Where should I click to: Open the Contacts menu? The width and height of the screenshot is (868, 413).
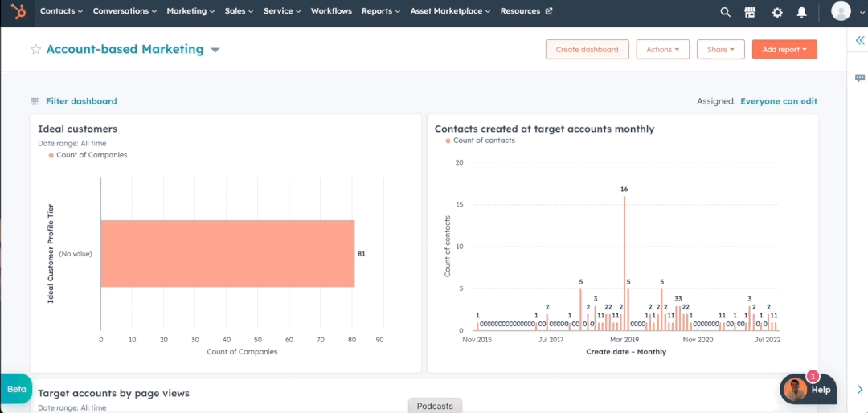coord(61,11)
